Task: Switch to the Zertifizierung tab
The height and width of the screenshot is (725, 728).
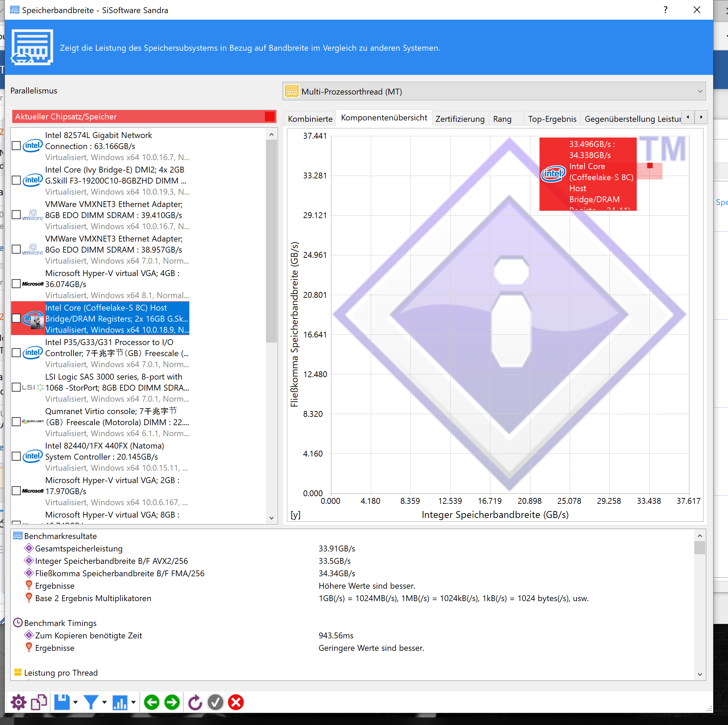Action: tap(460, 119)
